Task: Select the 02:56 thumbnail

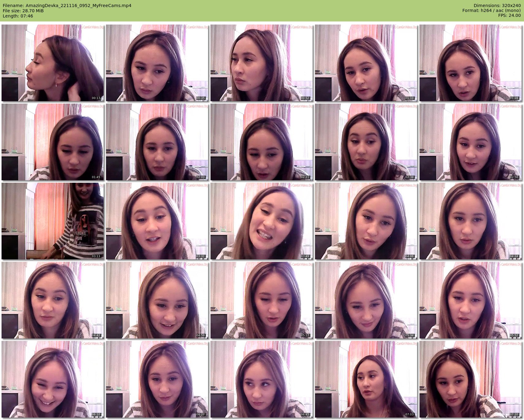Action: click(x=471, y=142)
